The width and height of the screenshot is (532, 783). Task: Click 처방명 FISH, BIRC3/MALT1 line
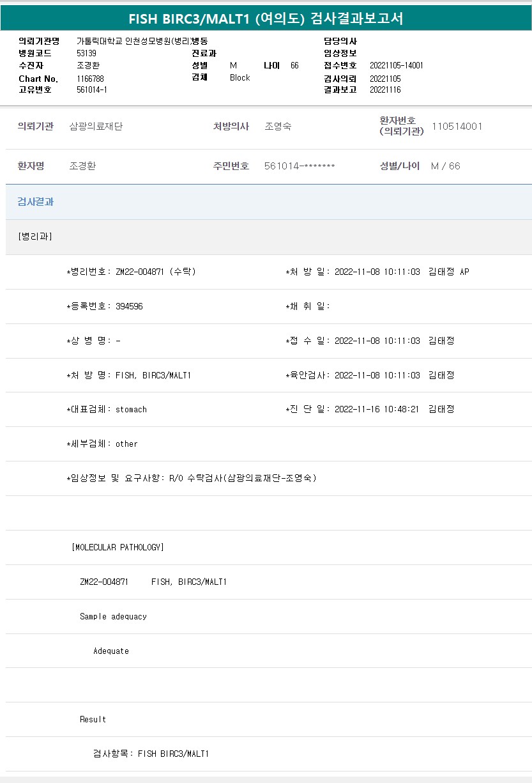click(x=128, y=375)
